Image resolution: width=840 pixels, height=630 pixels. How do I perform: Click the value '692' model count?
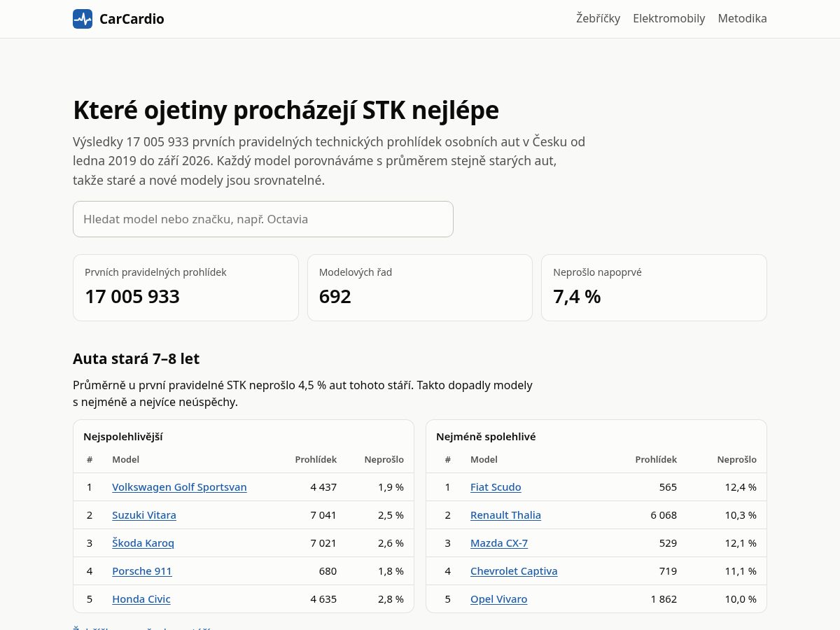[x=335, y=297]
